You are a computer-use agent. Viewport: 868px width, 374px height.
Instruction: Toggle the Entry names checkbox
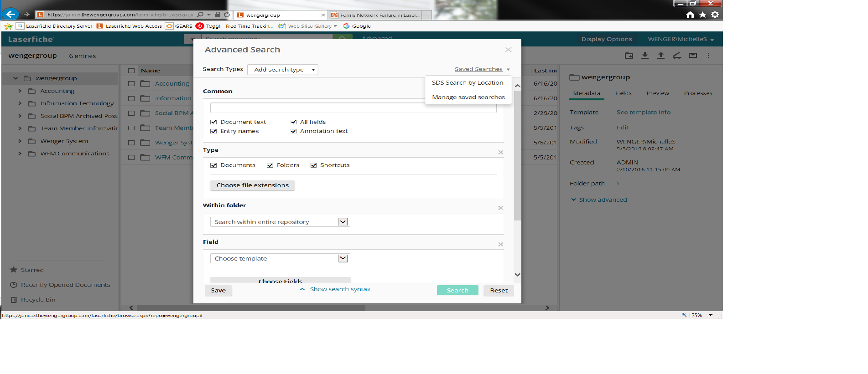point(213,131)
